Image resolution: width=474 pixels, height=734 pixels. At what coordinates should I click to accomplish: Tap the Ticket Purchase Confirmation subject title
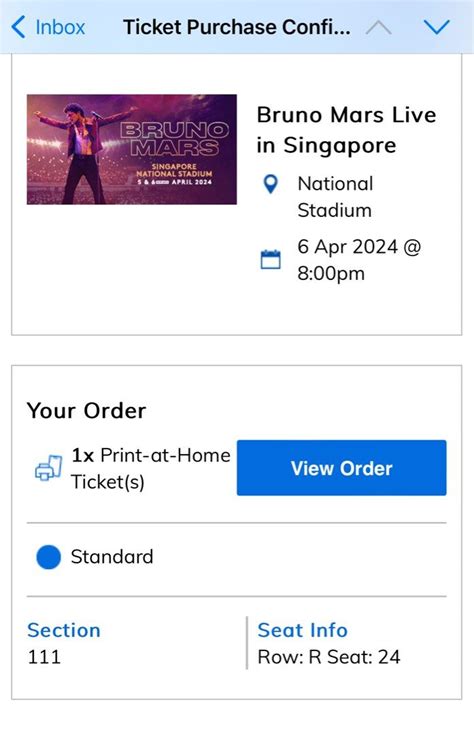click(237, 27)
